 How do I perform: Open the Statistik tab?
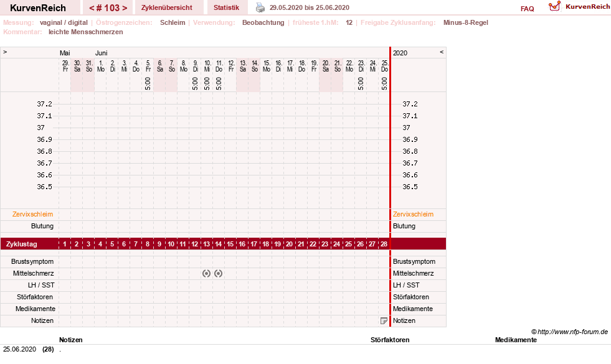point(226,7)
